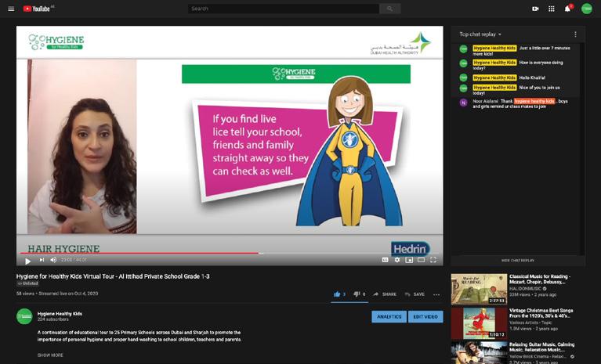The image size is (601, 364).
Task: Click Unlisted badge under title
Action: coord(27,283)
